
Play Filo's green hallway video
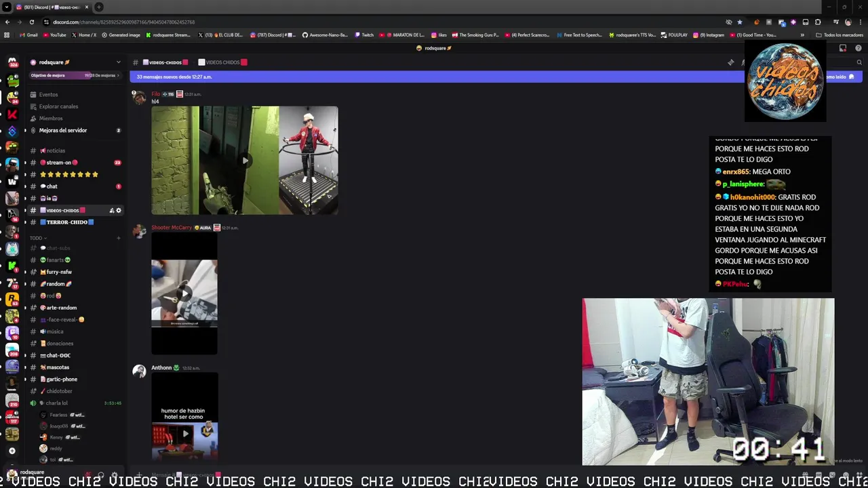pyautogui.click(x=245, y=161)
